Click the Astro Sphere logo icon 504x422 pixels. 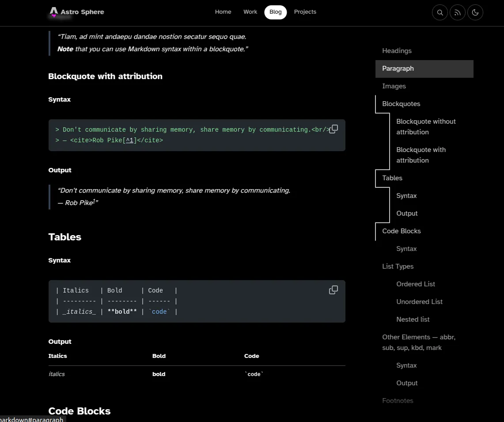[x=54, y=12]
